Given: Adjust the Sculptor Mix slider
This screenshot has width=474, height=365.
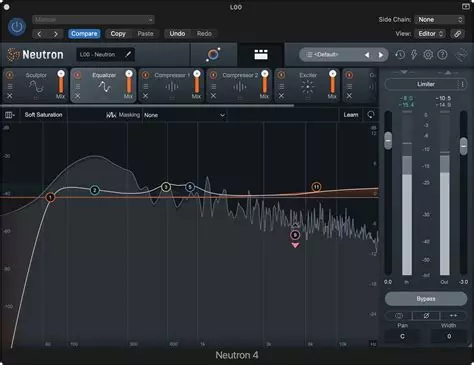Looking at the screenshot, I should point(61,83).
